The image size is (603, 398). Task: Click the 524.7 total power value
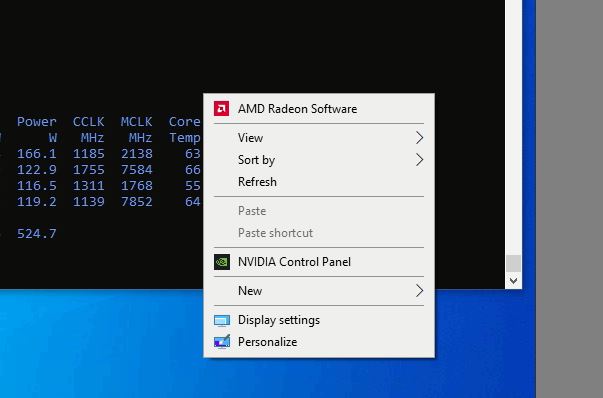(37, 234)
